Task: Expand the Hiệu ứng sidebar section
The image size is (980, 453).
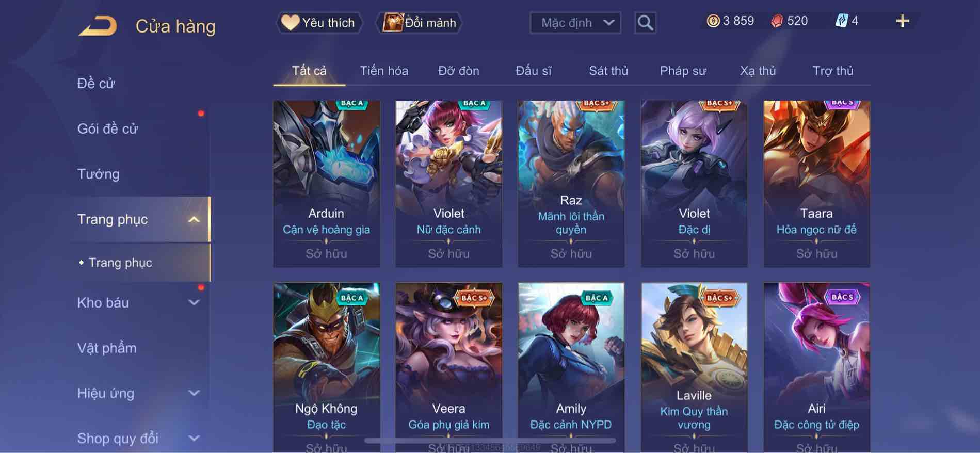Action: click(194, 393)
